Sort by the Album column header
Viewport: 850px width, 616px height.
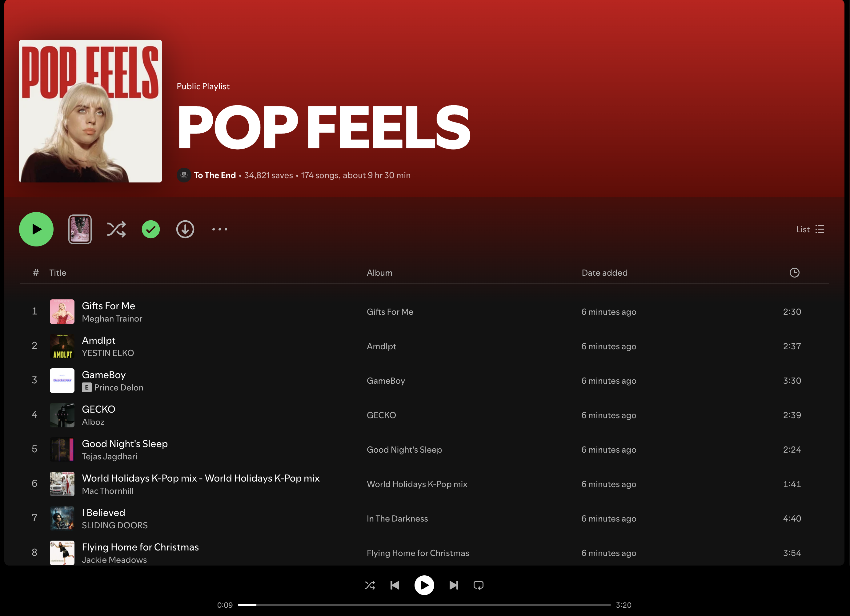coord(379,273)
